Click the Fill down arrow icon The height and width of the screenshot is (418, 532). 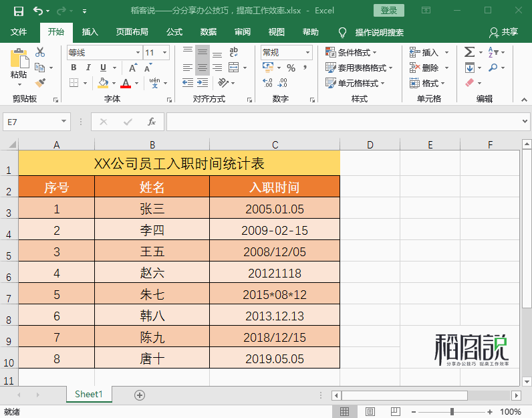(470, 68)
